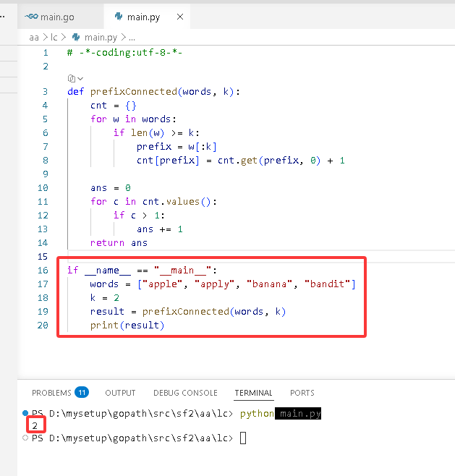Screen dimensions: 455x476
Task: Click the words list assignment line
Action: [223, 284]
